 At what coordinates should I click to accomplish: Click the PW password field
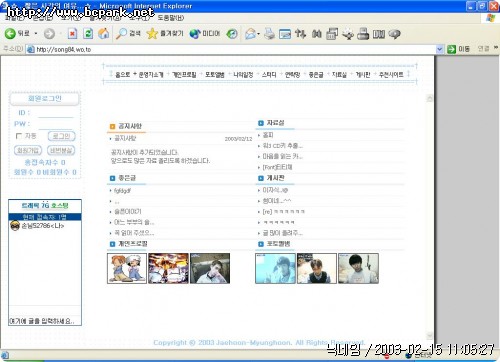click(56, 124)
